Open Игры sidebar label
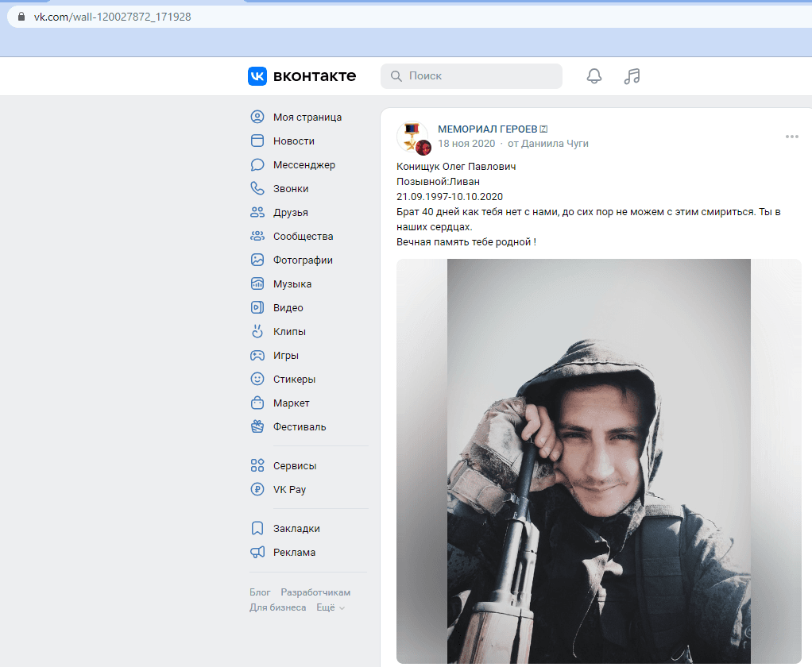 coord(286,355)
